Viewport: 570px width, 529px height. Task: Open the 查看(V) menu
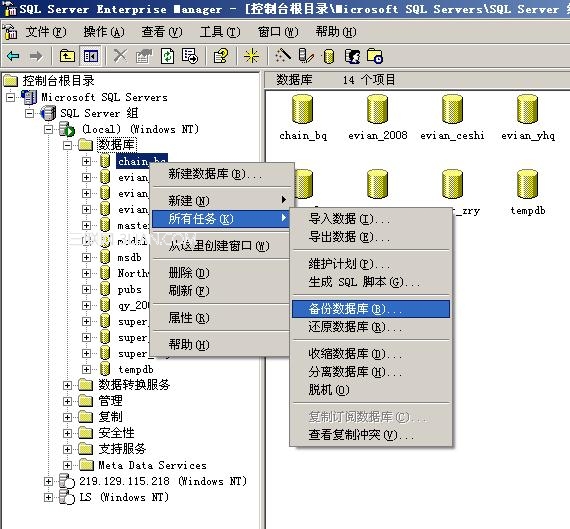coord(162,32)
